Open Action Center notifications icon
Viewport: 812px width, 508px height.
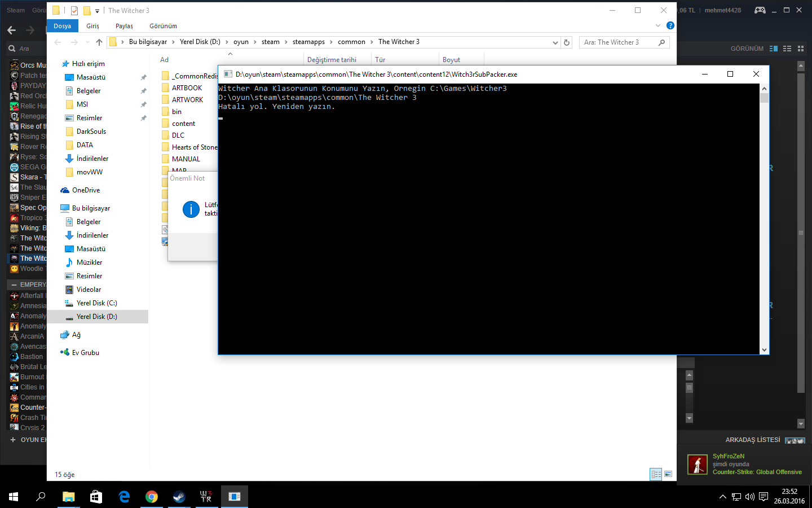(x=763, y=497)
